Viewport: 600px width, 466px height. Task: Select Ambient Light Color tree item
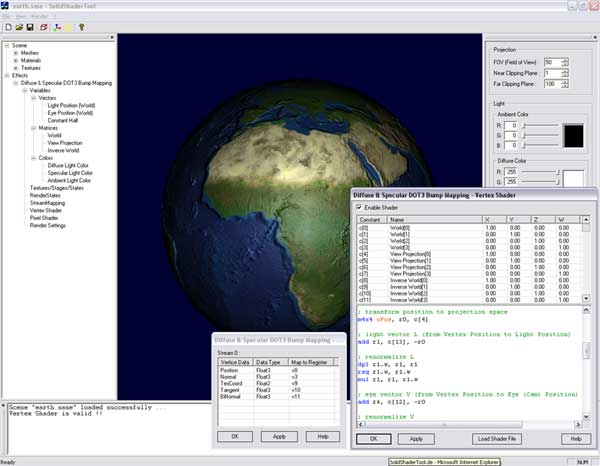tap(69, 180)
